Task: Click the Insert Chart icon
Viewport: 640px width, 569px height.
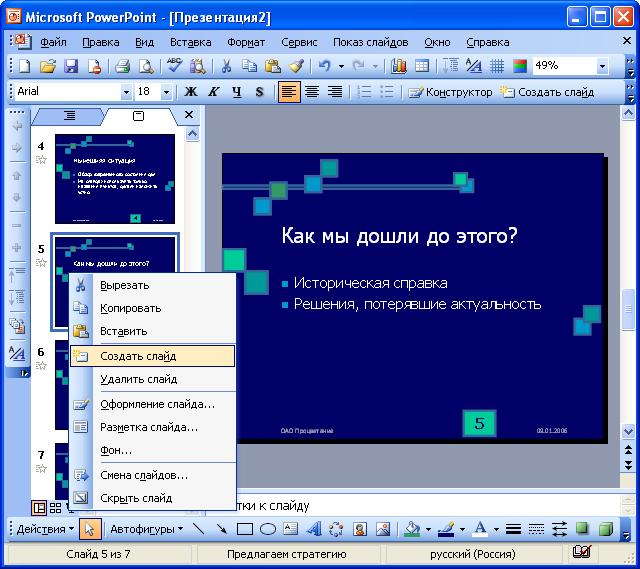Action: 399,66
